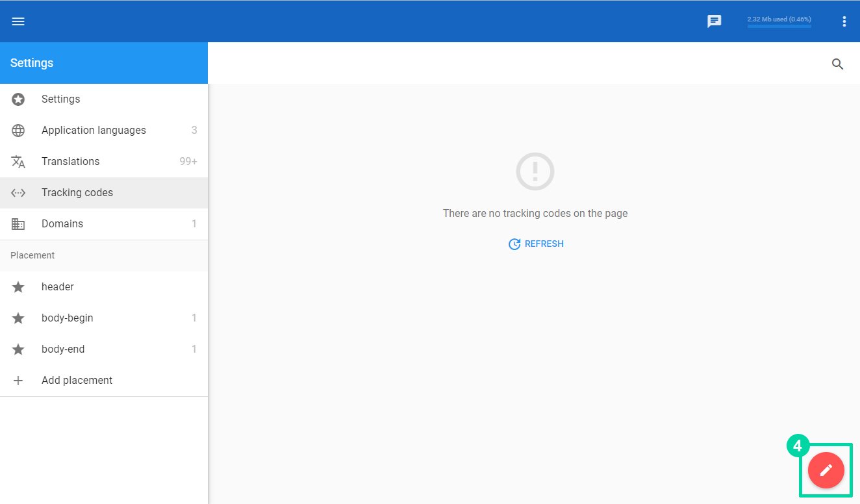Select Tracking codes in sidebar
Viewport: 860px width, 504px height.
click(x=104, y=193)
